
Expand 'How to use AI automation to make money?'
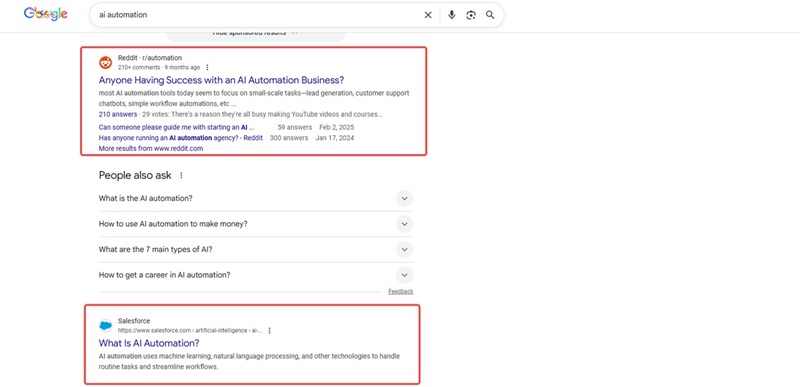pos(256,224)
